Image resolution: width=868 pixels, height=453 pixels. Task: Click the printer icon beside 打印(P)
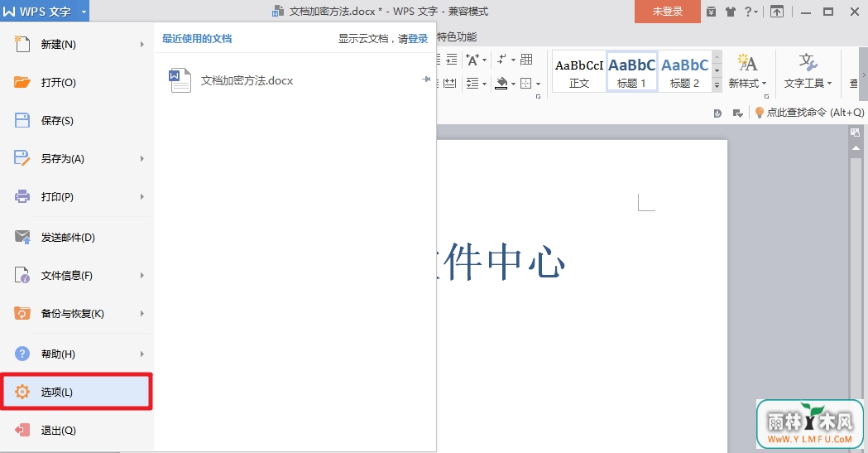click(x=22, y=196)
